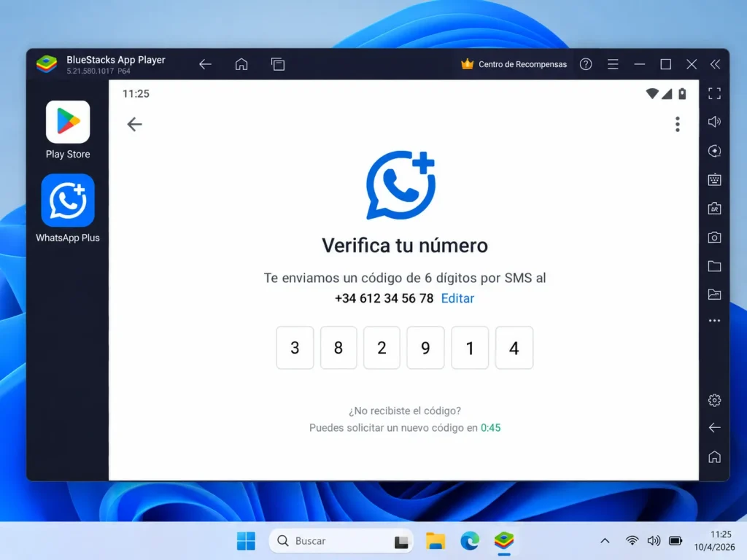
Task: Click the WhatsApp Plus logo on the verification screen
Action: [x=400, y=185]
